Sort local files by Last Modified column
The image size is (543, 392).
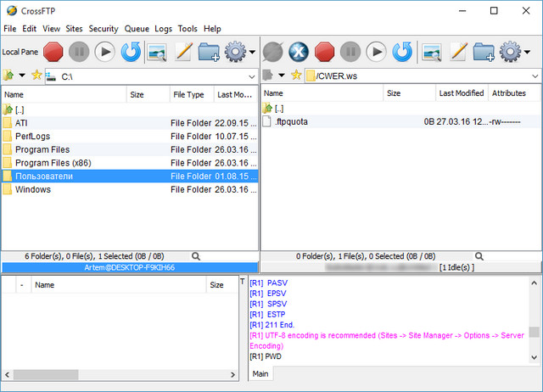pyautogui.click(x=236, y=95)
